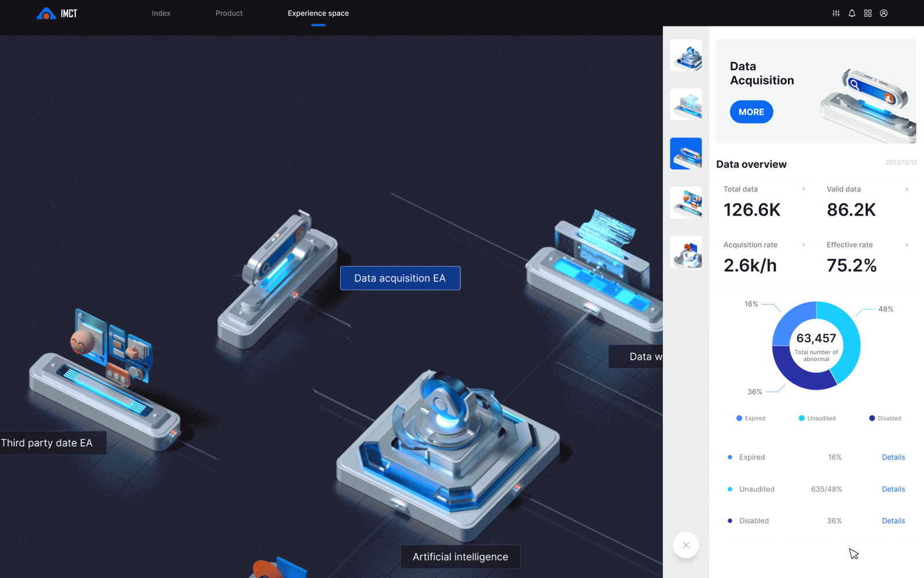Image resolution: width=924 pixels, height=578 pixels.
Task: Open notifications with the bell icon
Action: tap(852, 13)
